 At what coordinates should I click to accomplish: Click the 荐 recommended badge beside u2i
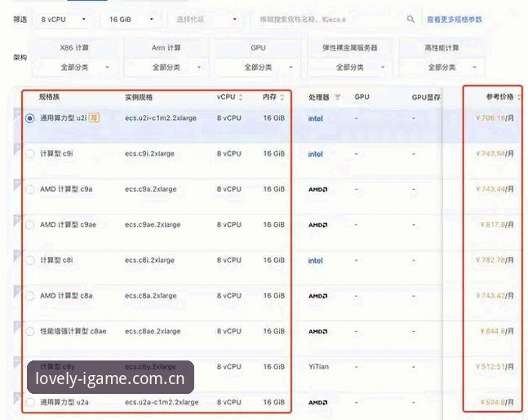[x=94, y=117]
